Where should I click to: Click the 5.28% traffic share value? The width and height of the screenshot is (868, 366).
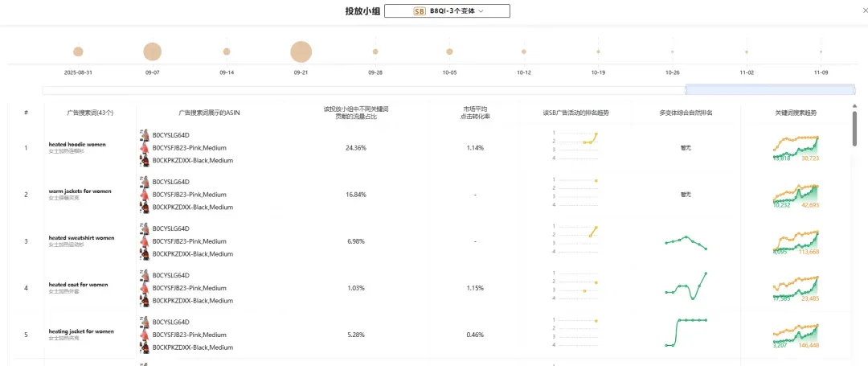(355, 335)
